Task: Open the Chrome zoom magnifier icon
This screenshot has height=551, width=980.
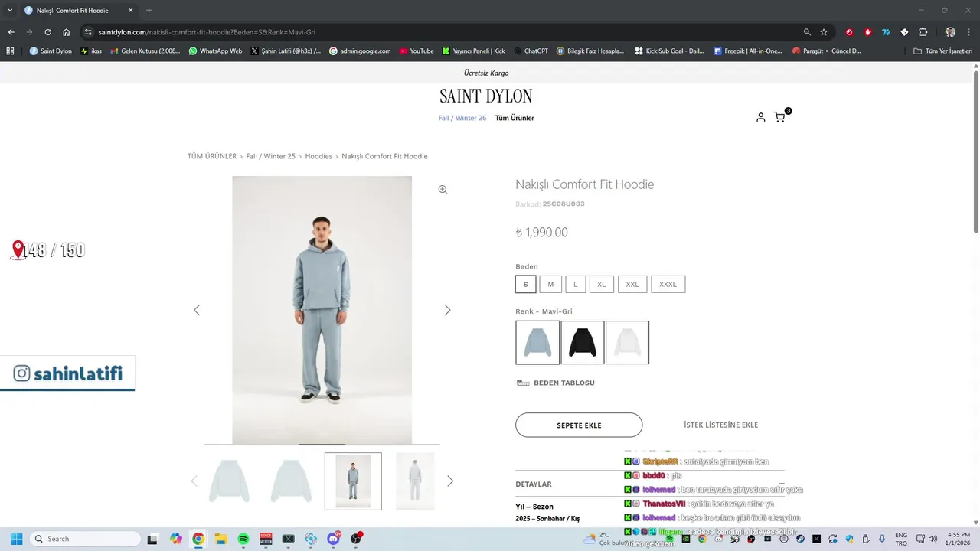Action: tap(807, 32)
